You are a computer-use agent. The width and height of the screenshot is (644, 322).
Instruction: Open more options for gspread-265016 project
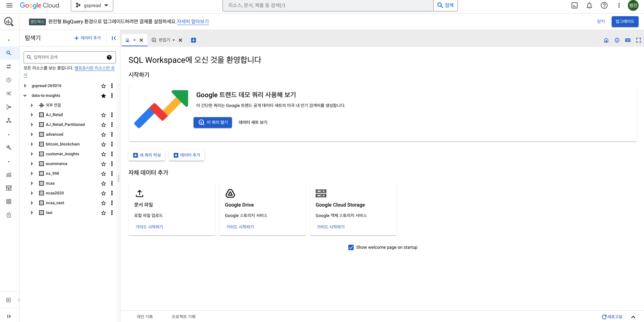point(112,86)
